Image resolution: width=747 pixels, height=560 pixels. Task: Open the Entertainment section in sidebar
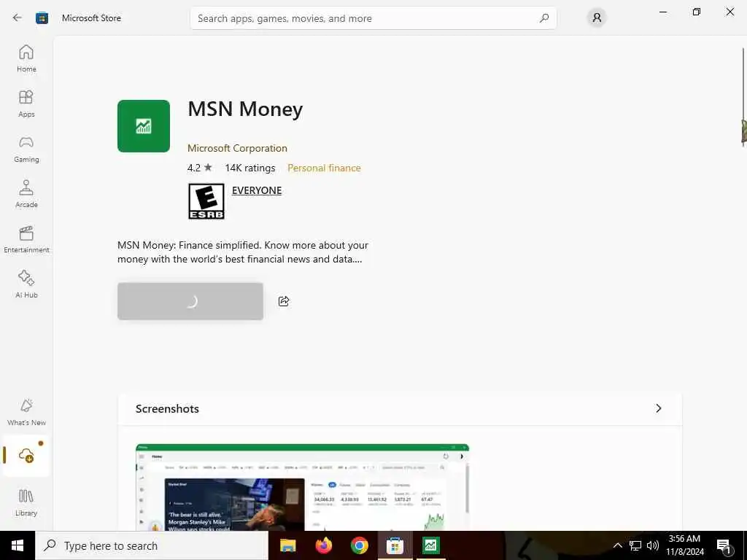pyautogui.click(x=26, y=239)
